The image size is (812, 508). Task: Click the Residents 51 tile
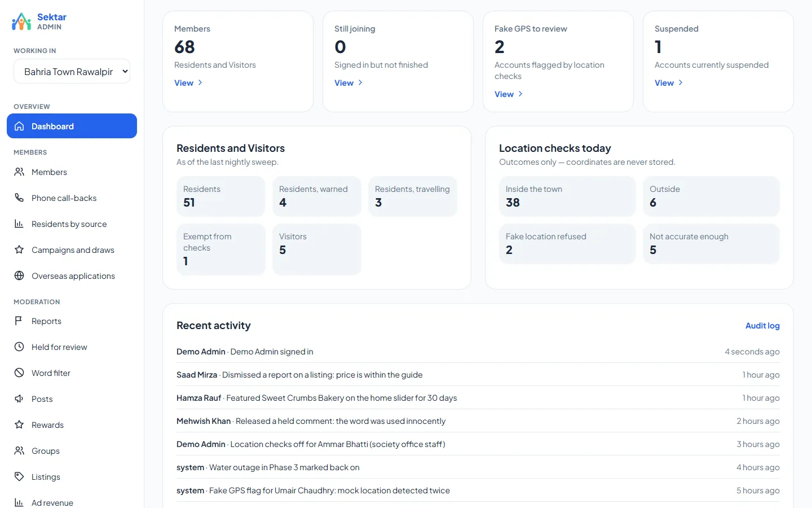[x=221, y=196]
